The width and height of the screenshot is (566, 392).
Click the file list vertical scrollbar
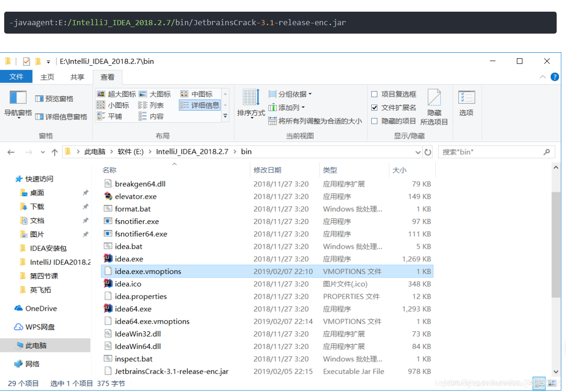coord(556,245)
